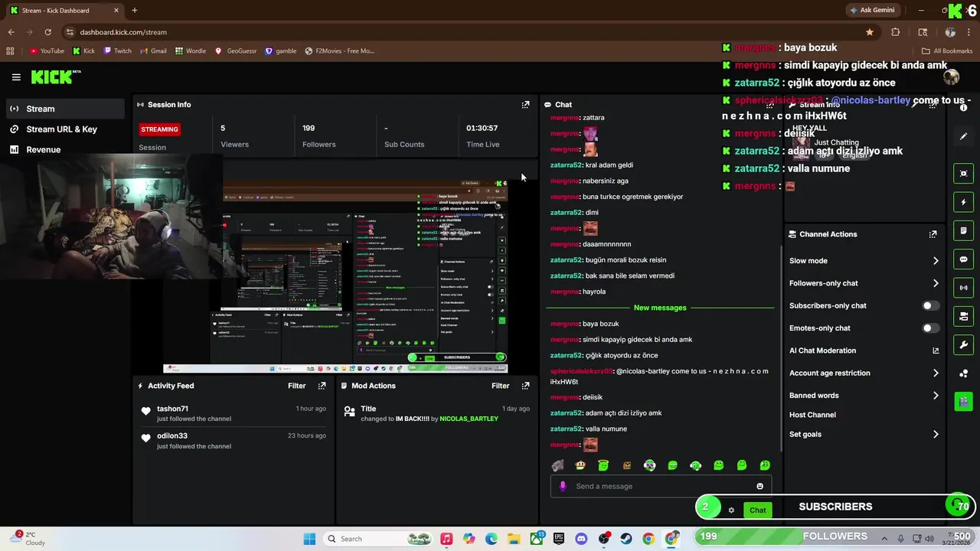Pop out the Activity Feed panel
This screenshot has height=551, width=980.
click(322, 386)
